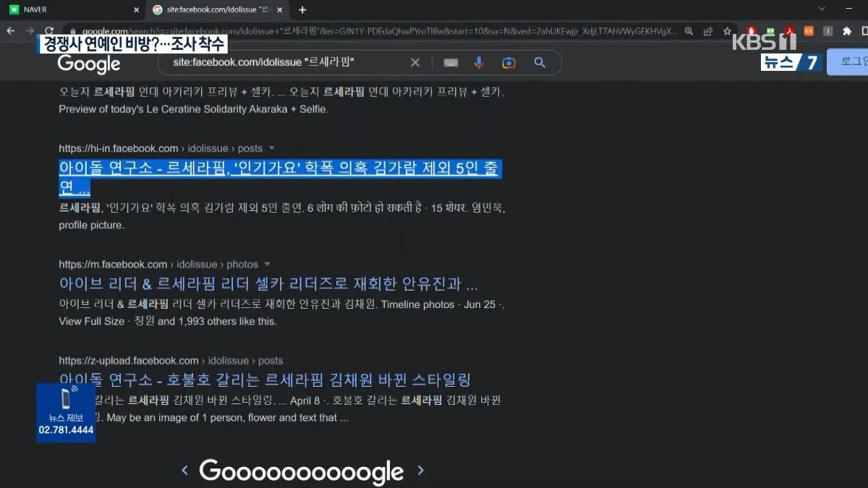868x488 pixels.
Task: Click the https://m.facebook.com photos URL
Action: (x=158, y=265)
